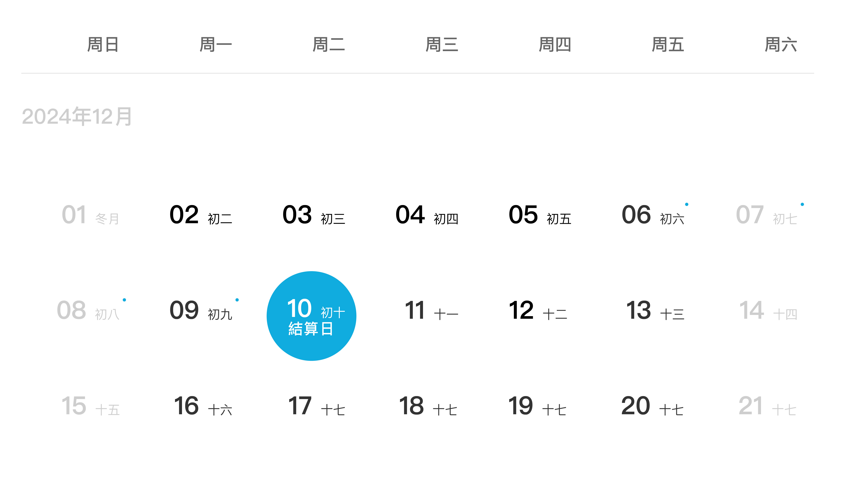
Task: Click the 周三 weekday header
Action: point(442,45)
